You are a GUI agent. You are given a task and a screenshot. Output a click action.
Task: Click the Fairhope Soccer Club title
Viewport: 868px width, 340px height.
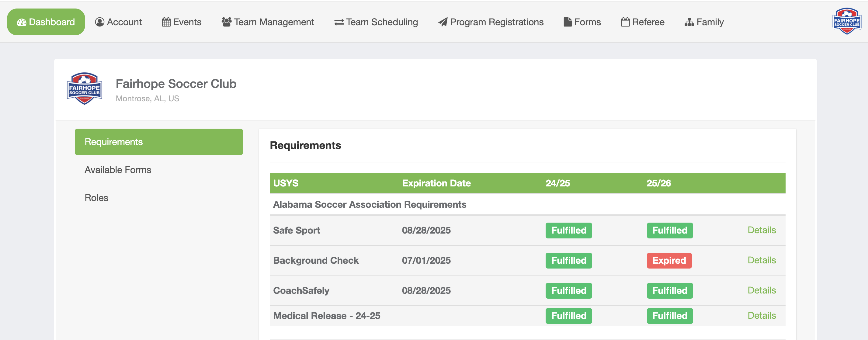[176, 84]
